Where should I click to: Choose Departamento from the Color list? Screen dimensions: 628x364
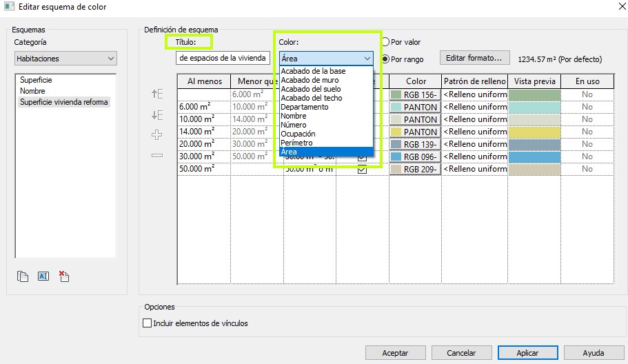[304, 107]
